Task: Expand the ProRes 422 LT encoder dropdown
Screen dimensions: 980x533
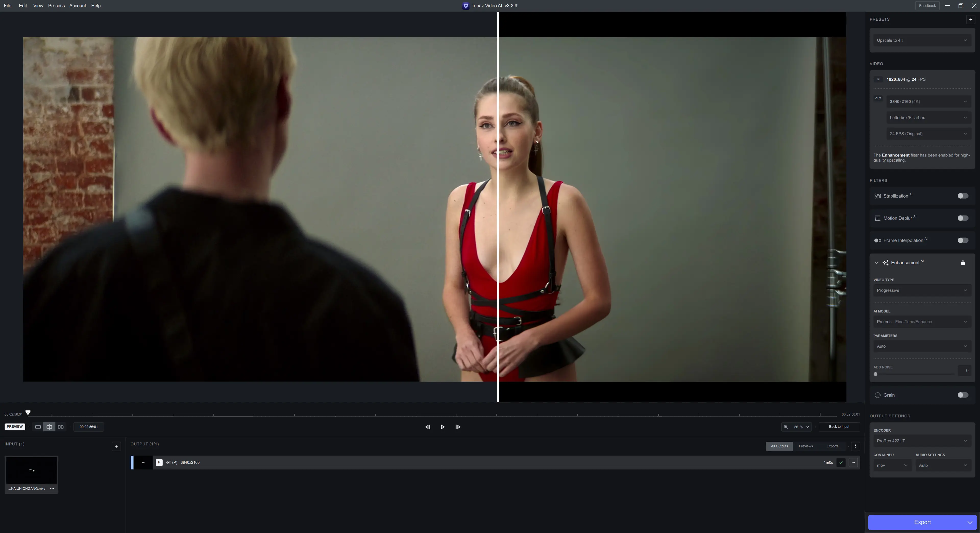Action: click(x=922, y=441)
